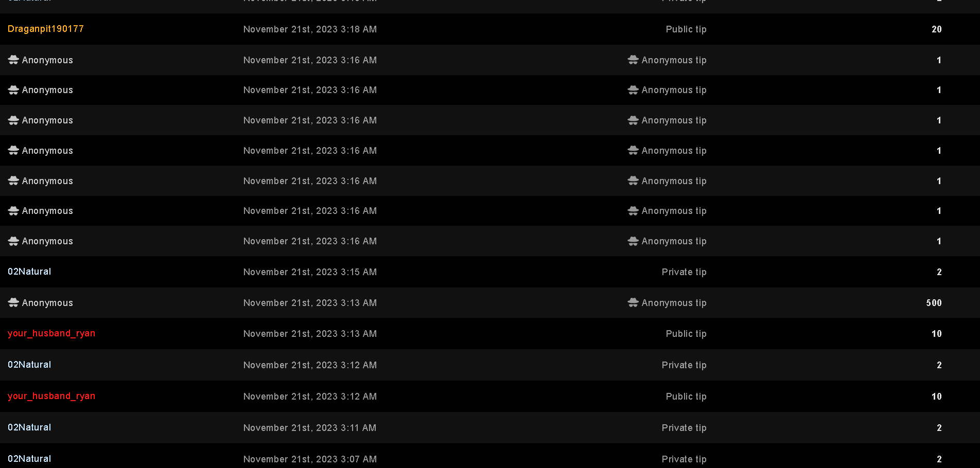980x468 pixels.
Task: Click Private tip label in the 3:07 AM row
Action: click(x=684, y=459)
